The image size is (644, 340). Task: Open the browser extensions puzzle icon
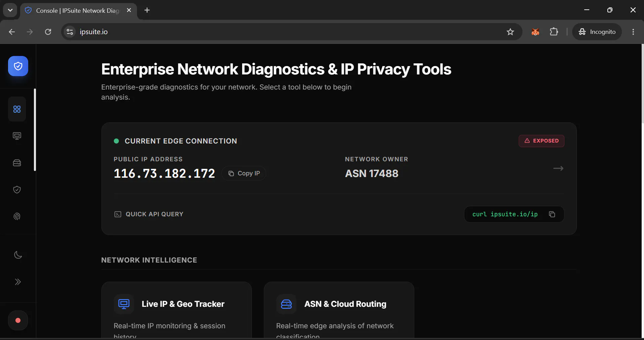554,32
